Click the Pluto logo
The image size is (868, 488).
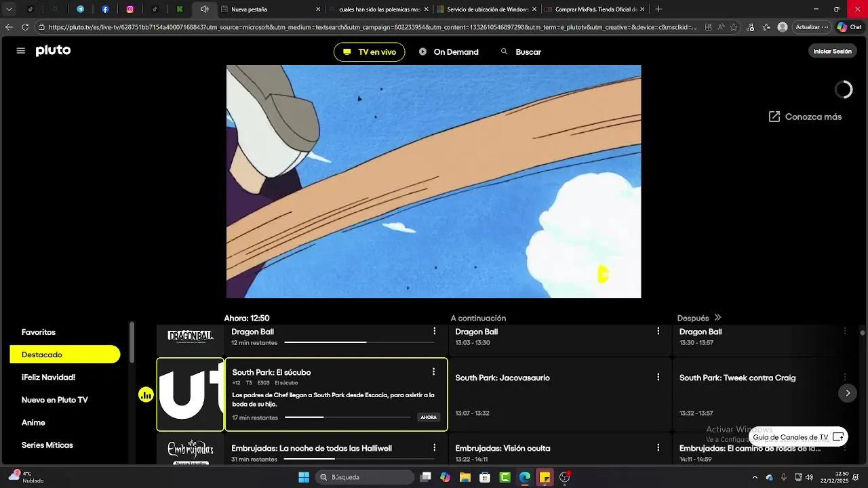click(x=53, y=51)
